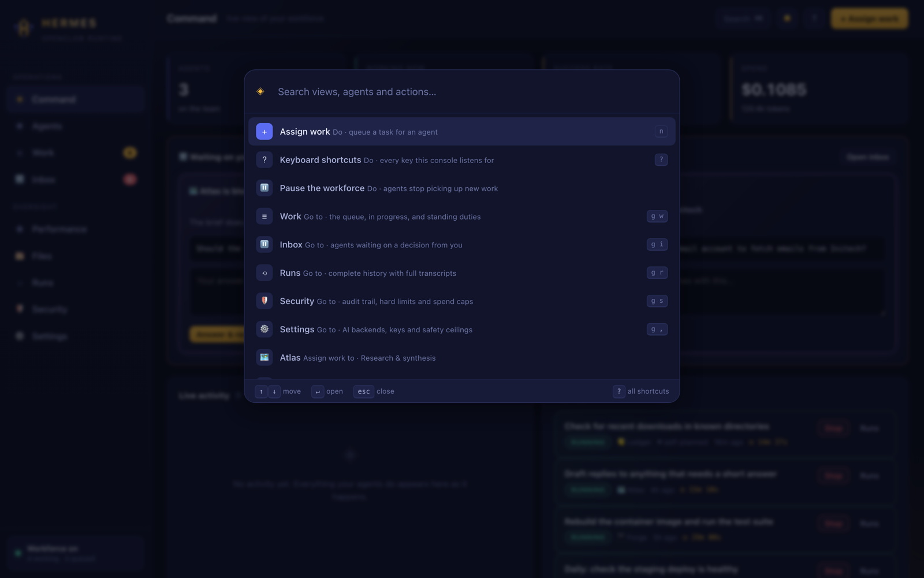This screenshot has height=578, width=924.
Task: Click the 'g r' shortcut badge
Action: pyautogui.click(x=657, y=273)
